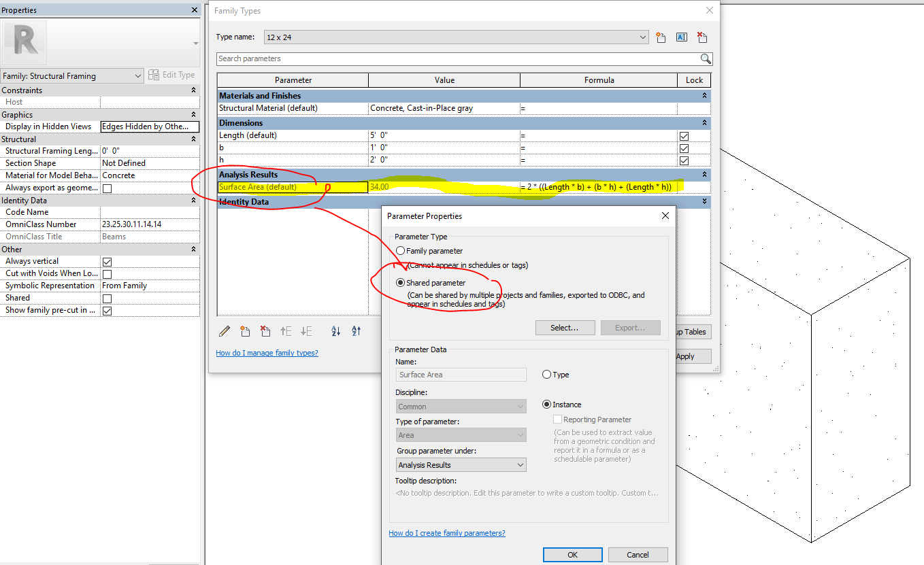Viewport: 924px width, 565px height.
Task: Click the rename type icon
Action: tap(681, 37)
